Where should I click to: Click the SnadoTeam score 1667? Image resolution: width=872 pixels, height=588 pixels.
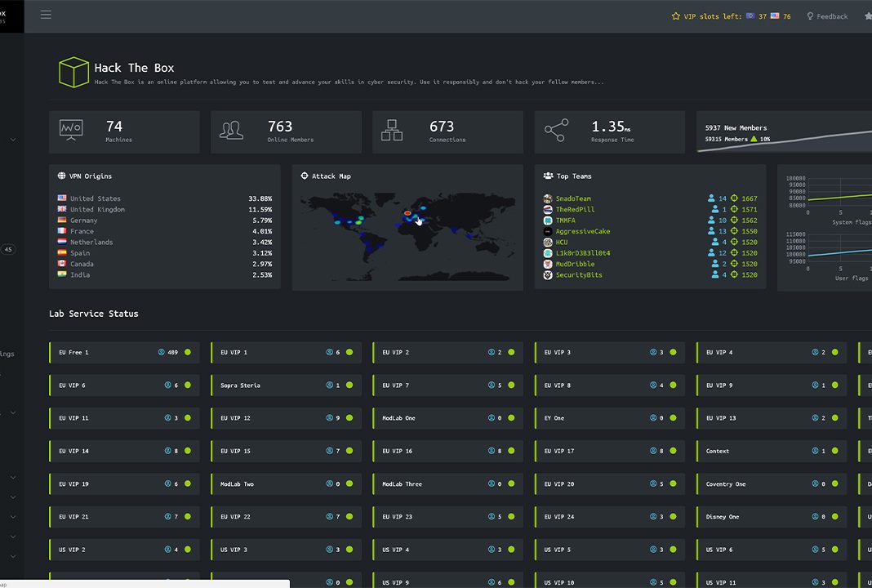[x=749, y=198]
